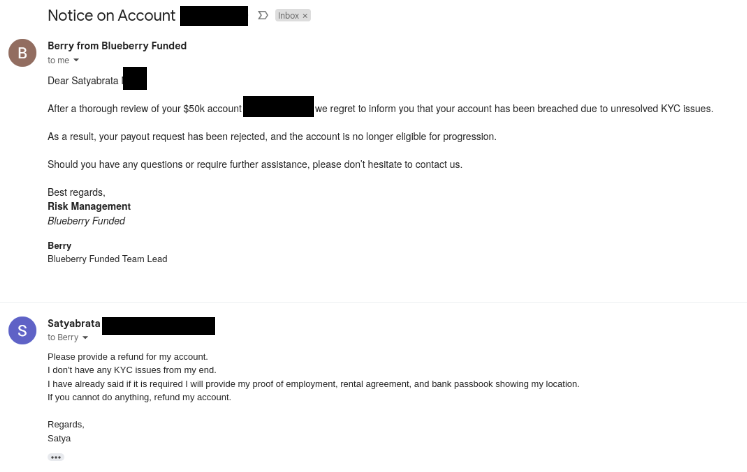The image size is (747, 472).
Task: Click the 'Blueberry Funded Team Lead' line
Action: click(x=107, y=259)
